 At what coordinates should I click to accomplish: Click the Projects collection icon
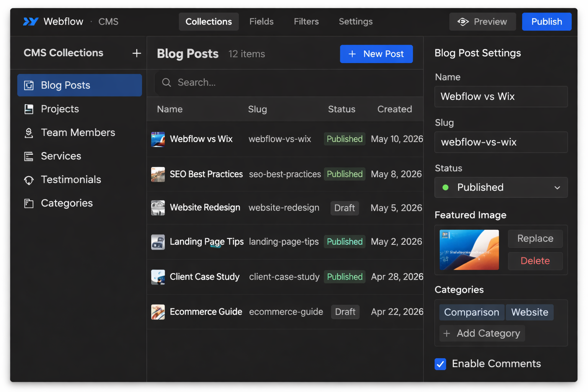tap(29, 109)
